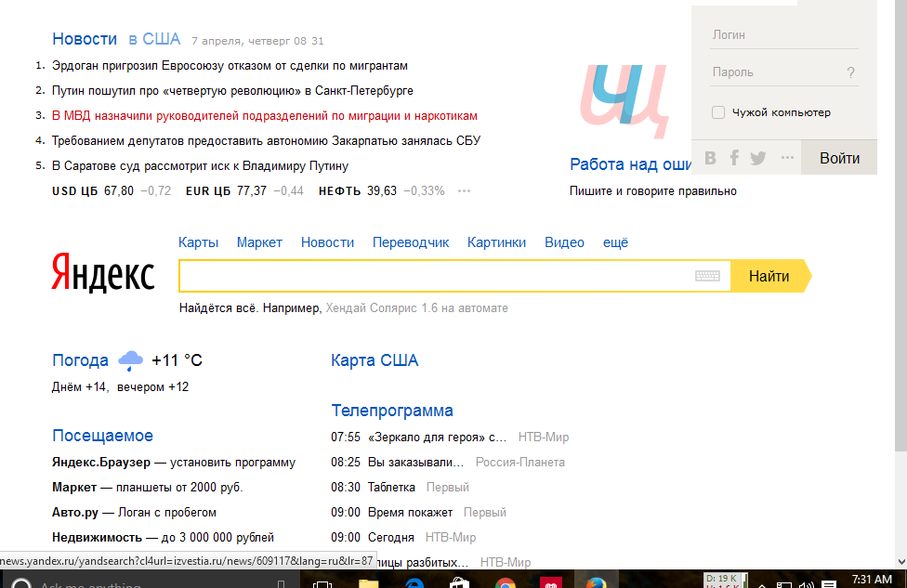The height and width of the screenshot is (588, 907).
Task: Open the Карта США link
Action: (x=375, y=360)
